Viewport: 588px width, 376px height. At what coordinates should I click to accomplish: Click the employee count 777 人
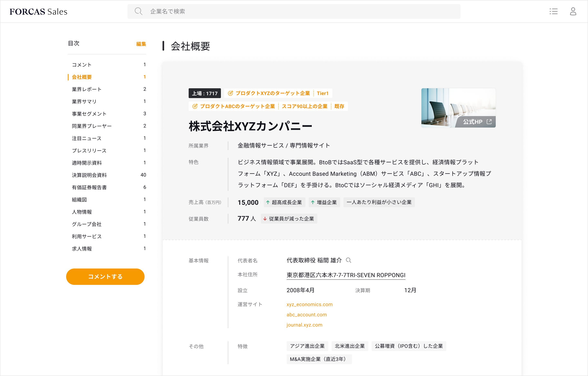tap(247, 219)
